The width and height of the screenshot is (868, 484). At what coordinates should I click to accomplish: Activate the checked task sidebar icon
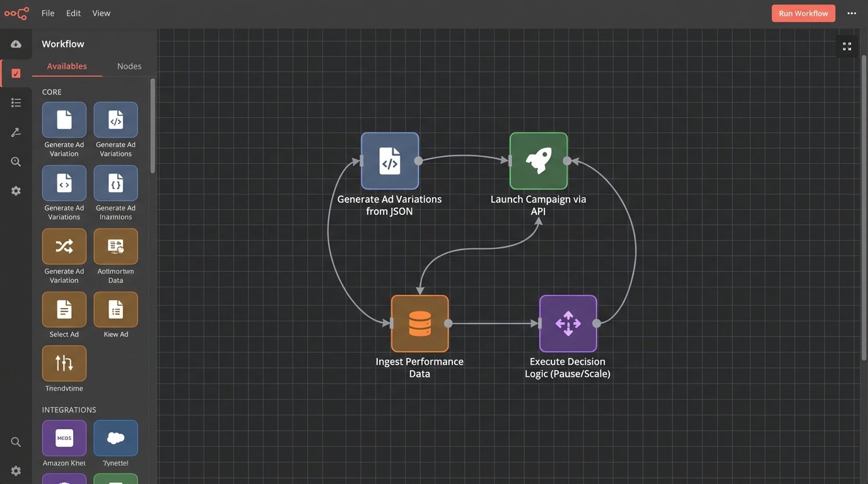point(15,72)
